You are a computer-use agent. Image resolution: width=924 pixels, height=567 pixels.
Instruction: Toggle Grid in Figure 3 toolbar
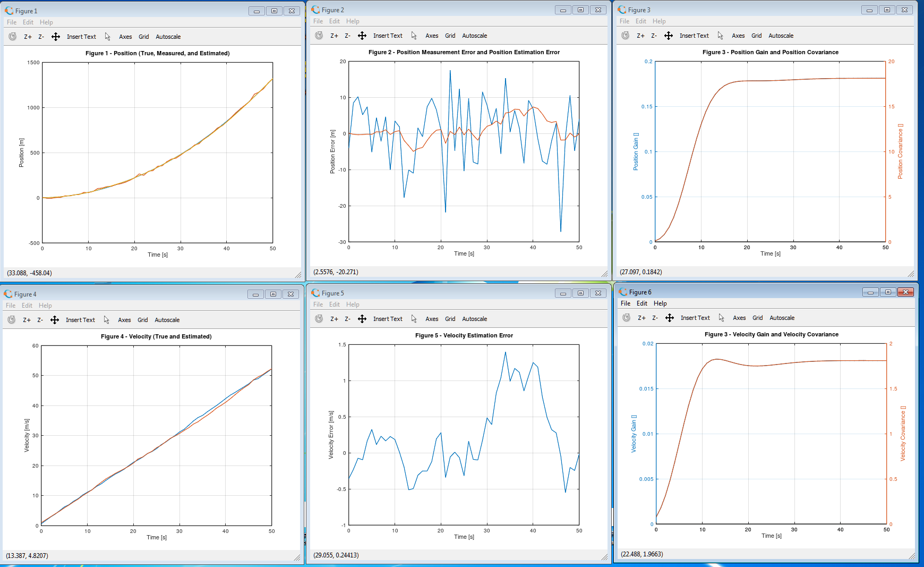tap(757, 36)
